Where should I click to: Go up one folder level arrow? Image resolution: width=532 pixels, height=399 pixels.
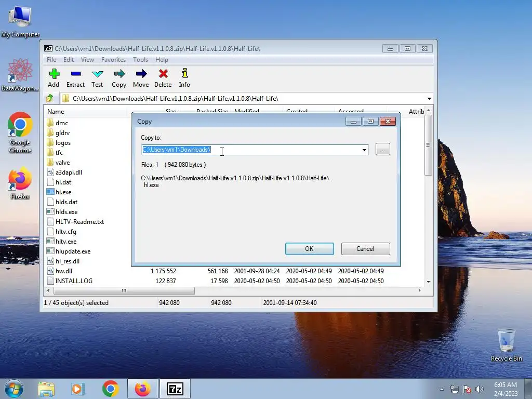pyautogui.click(x=50, y=98)
